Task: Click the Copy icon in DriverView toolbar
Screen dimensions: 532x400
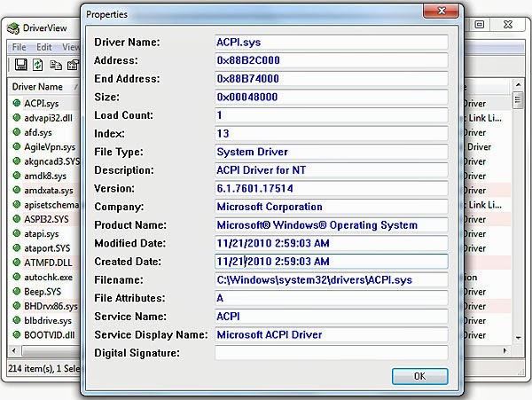Action: [x=56, y=65]
